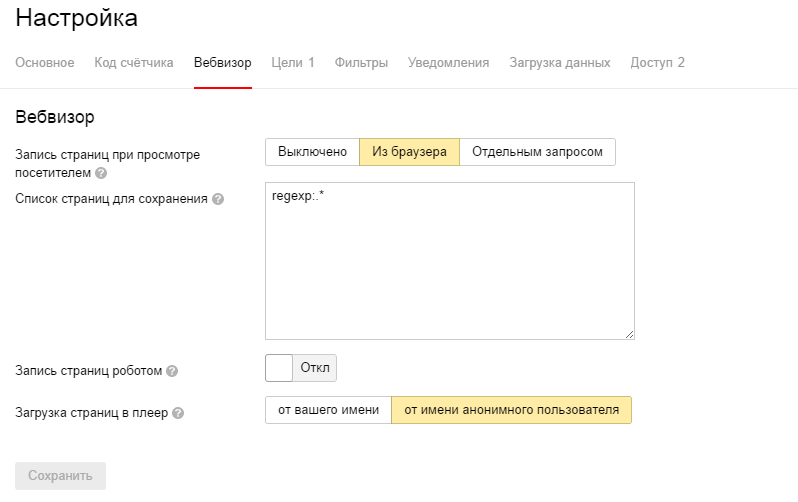Click help icon beside Запись страниц роботом
Image resolution: width=798 pixels, height=502 pixels.
172,371
